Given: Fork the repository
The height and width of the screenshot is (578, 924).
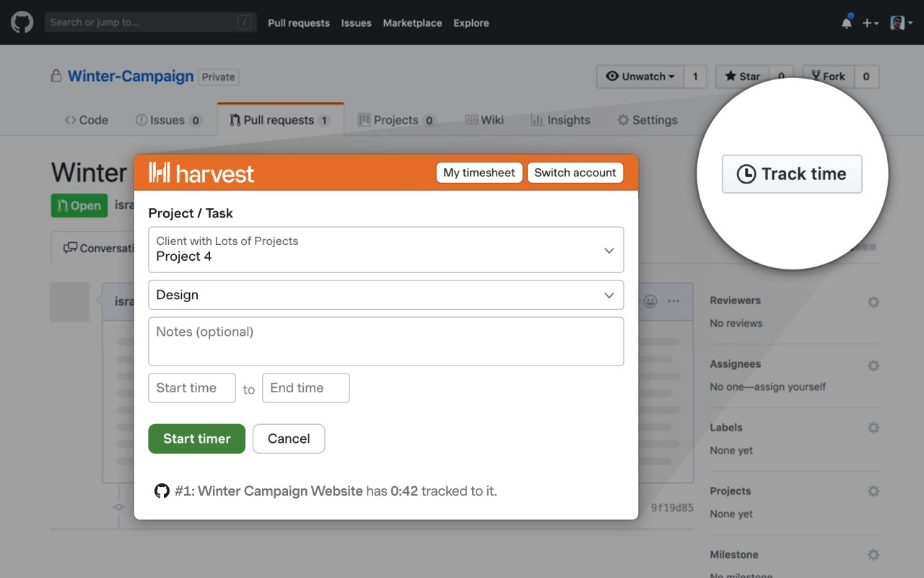Looking at the screenshot, I should (x=828, y=77).
